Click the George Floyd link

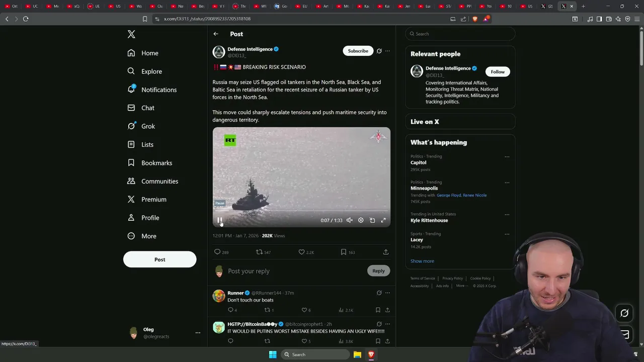450,195
